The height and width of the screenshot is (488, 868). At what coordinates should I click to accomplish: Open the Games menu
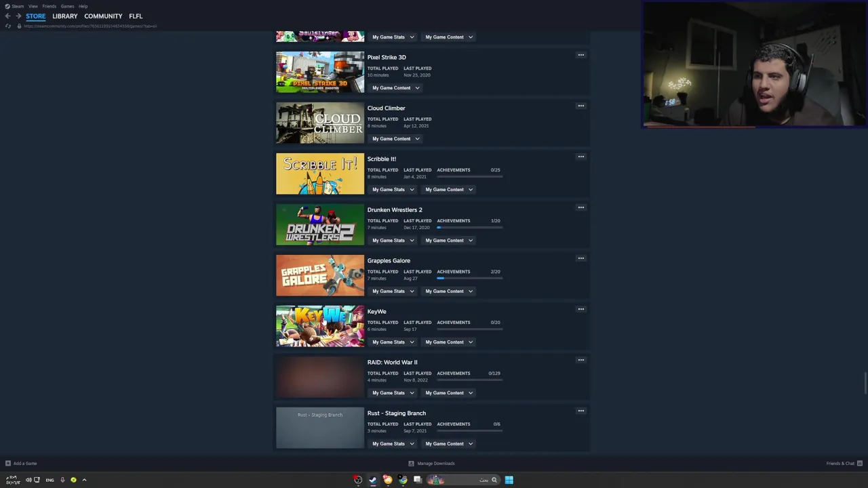pyautogui.click(x=67, y=6)
